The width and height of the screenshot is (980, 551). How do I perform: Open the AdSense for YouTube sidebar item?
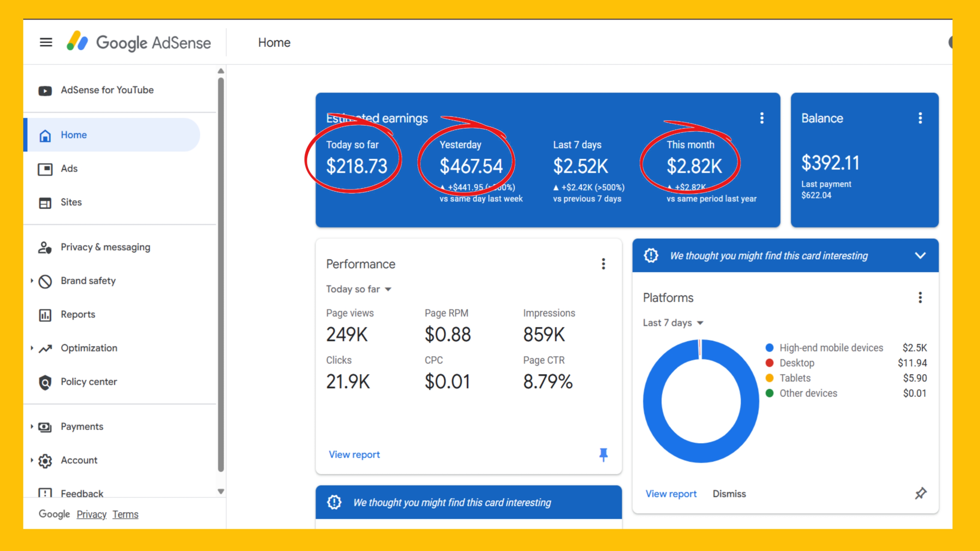[107, 90]
